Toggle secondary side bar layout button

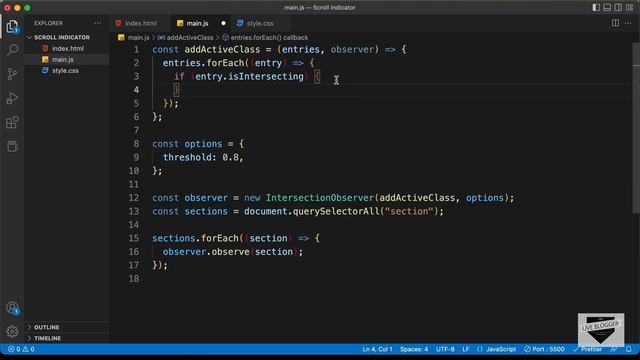618,7
